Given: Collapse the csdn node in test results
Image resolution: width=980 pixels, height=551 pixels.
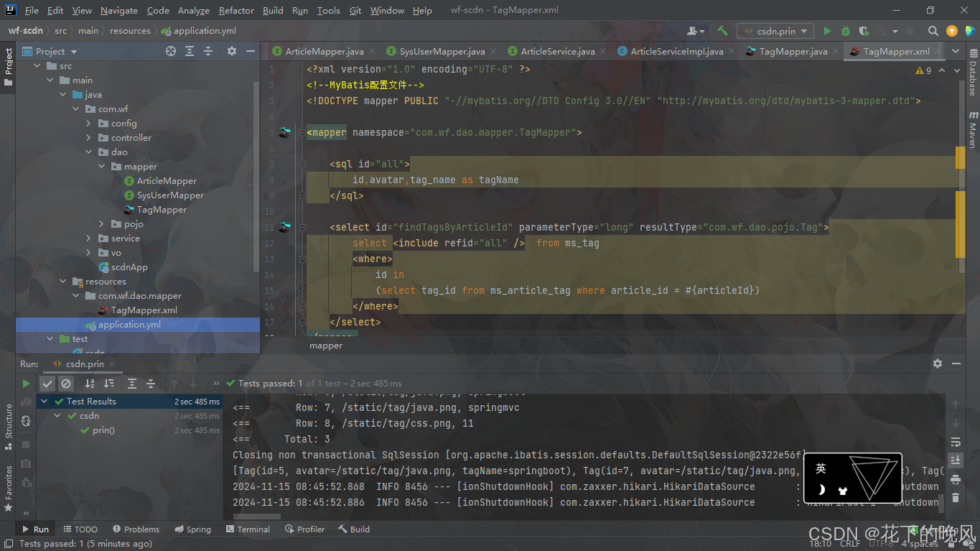Looking at the screenshot, I should click(57, 415).
